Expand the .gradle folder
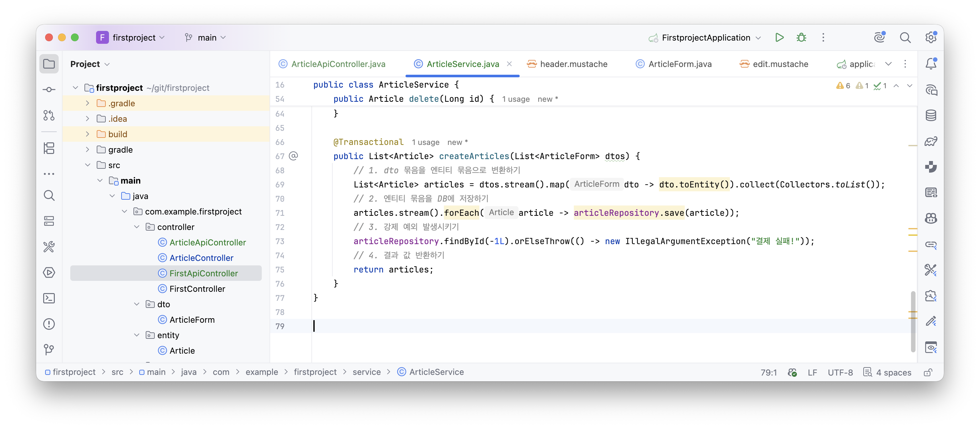The height and width of the screenshot is (429, 980). 87,103
